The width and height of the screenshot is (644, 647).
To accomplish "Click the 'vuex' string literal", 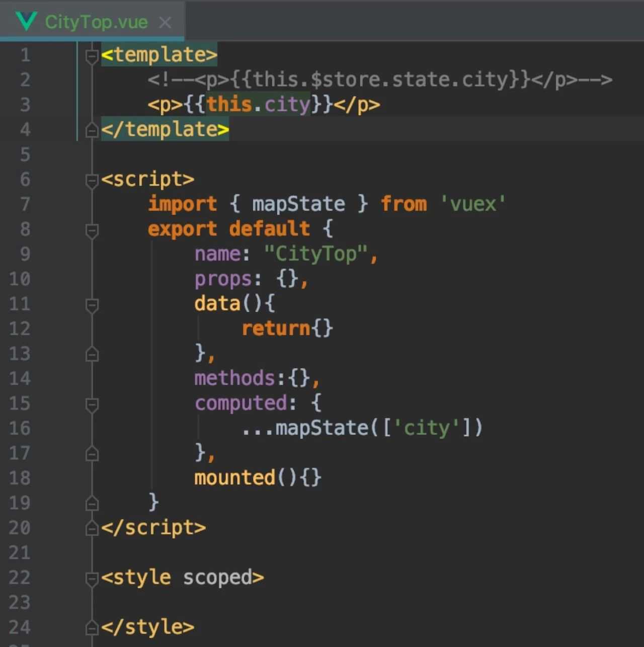I will (473, 204).
